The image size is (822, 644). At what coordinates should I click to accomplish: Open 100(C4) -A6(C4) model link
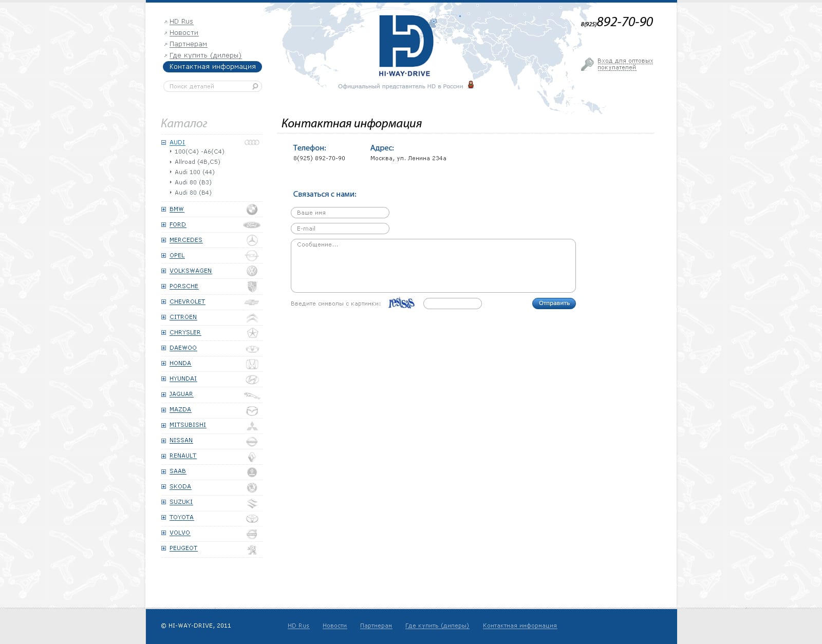(199, 151)
